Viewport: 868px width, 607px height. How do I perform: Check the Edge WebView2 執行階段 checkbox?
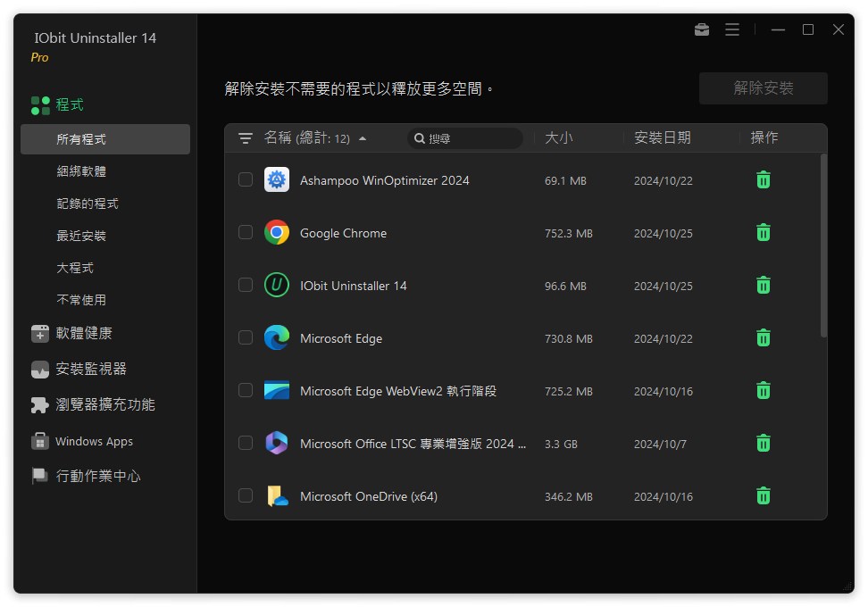pos(246,391)
